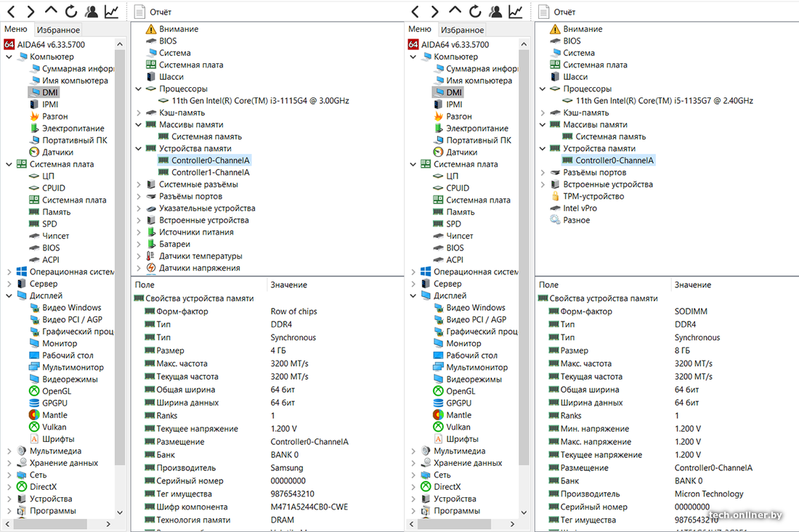Click the Refresh icon in the left window toolbar
This screenshot has width=799, height=532.
[71, 11]
